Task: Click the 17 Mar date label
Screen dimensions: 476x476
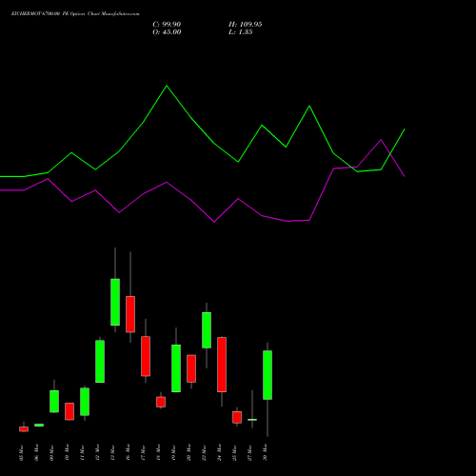Action: [x=143, y=452]
